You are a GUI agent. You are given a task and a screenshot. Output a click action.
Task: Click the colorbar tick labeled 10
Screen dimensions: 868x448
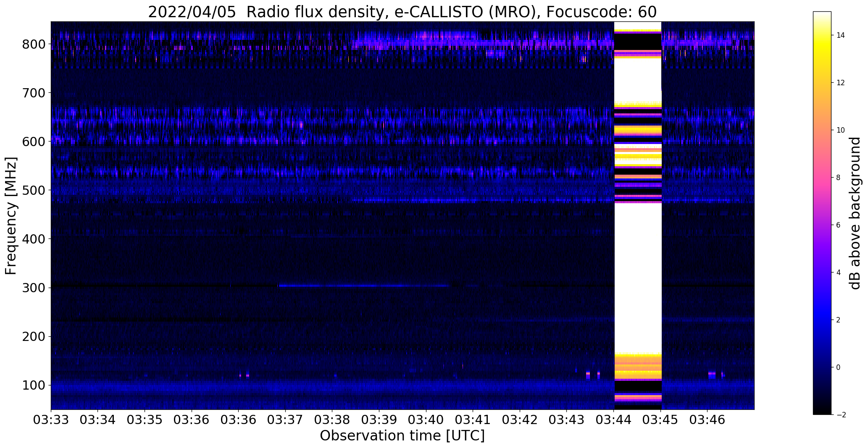(x=841, y=130)
